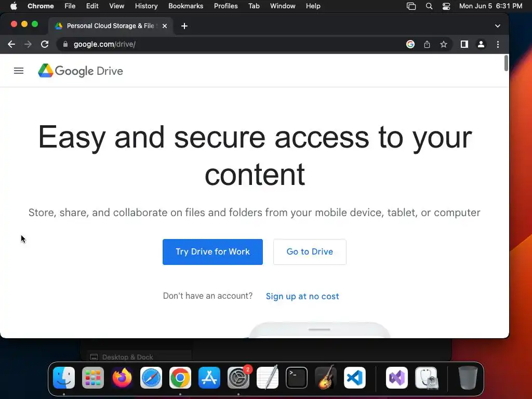Image resolution: width=532 pixels, height=399 pixels.
Task: Launch Visual Studio Code from the Dock
Action: 354,378
